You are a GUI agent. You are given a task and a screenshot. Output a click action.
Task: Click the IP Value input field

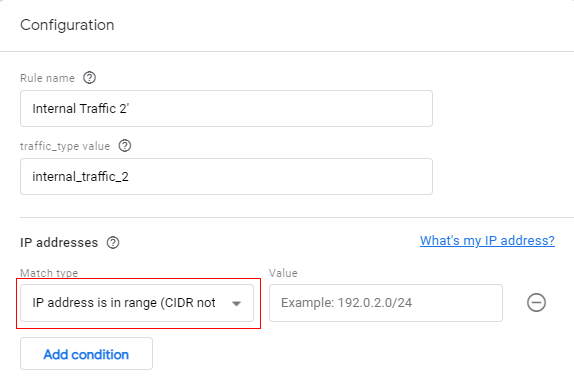click(386, 303)
